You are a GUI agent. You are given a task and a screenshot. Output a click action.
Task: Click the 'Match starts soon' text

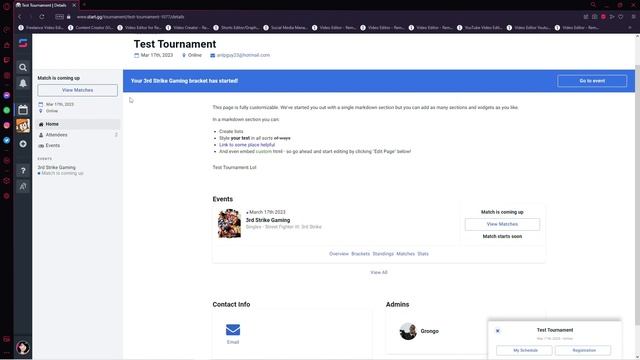pyautogui.click(x=502, y=236)
